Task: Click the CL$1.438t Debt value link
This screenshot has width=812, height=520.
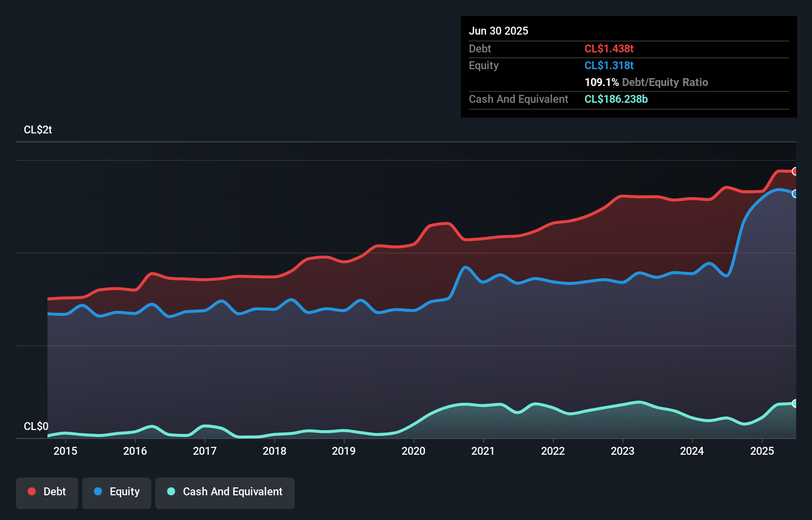Action: (609, 48)
